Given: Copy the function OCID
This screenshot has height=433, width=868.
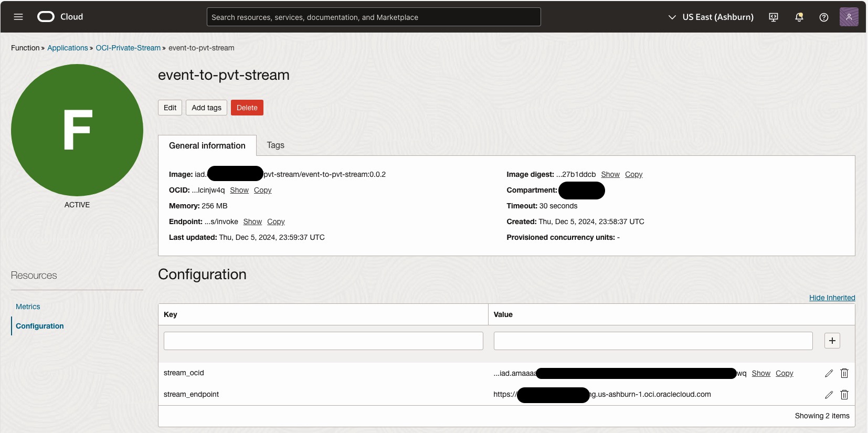Looking at the screenshot, I should pos(263,190).
